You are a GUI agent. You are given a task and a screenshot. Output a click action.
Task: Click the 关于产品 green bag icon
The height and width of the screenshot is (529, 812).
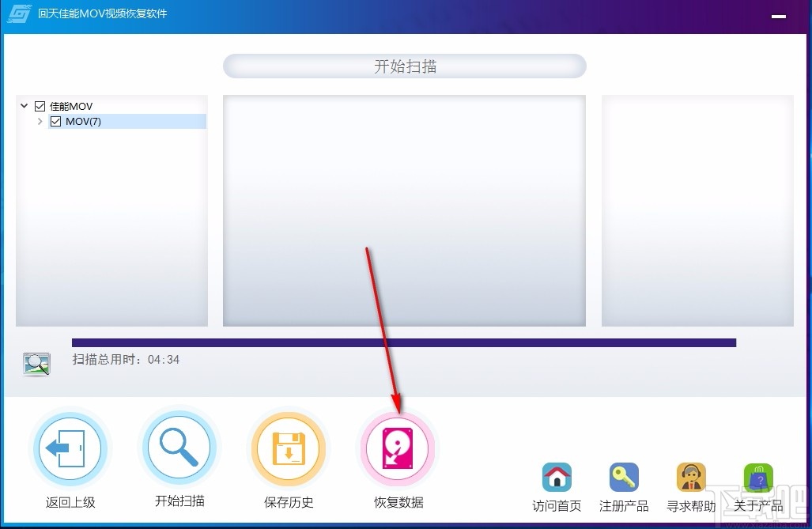point(758,477)
